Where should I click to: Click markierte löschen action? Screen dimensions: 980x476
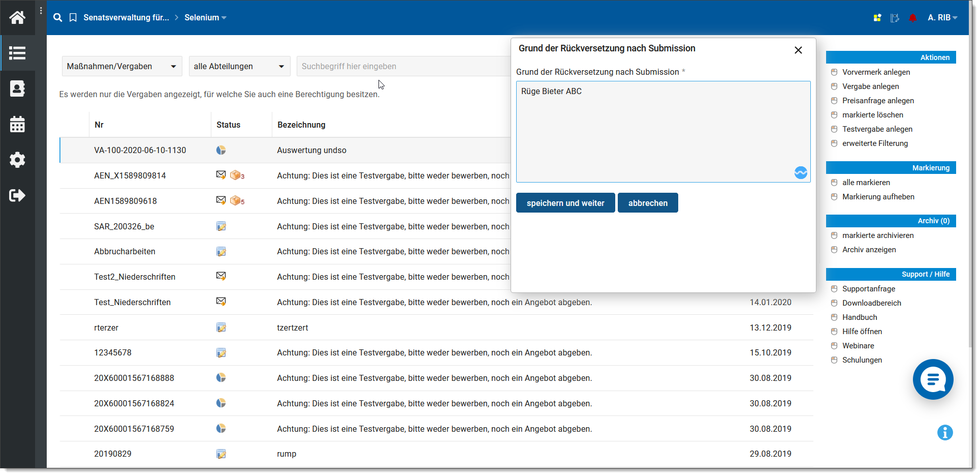click(x=872, y=115)
